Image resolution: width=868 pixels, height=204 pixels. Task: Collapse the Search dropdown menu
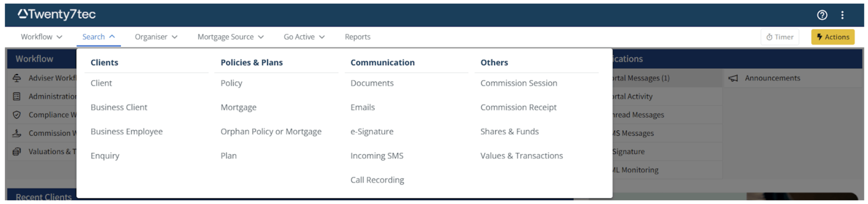click(x=98, y=37)
